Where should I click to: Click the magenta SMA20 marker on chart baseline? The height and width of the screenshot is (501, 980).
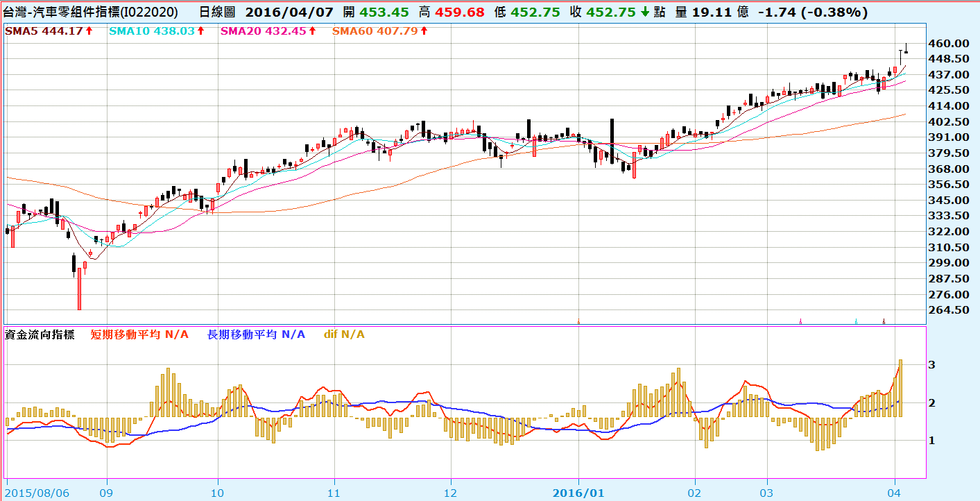[x=800, y=321]
